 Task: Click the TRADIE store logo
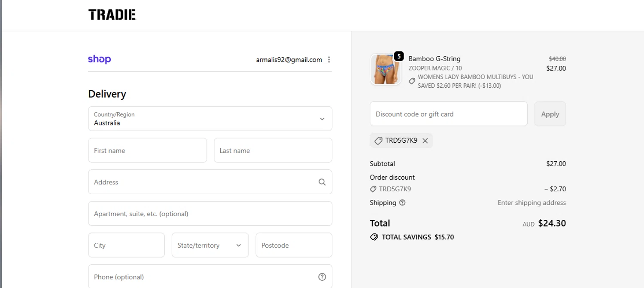coord(112,15)
